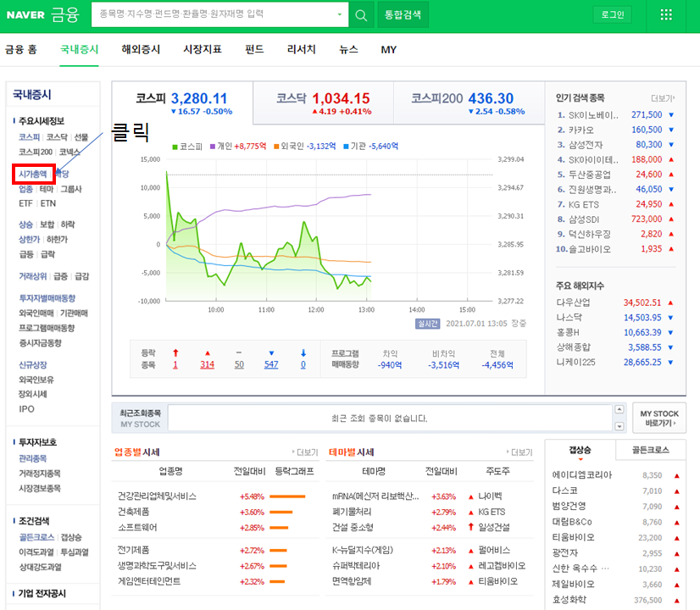This screenshot has height=610, width=700.
Task: Open 삼성전자 in popular searches
Action: [586, 145]
